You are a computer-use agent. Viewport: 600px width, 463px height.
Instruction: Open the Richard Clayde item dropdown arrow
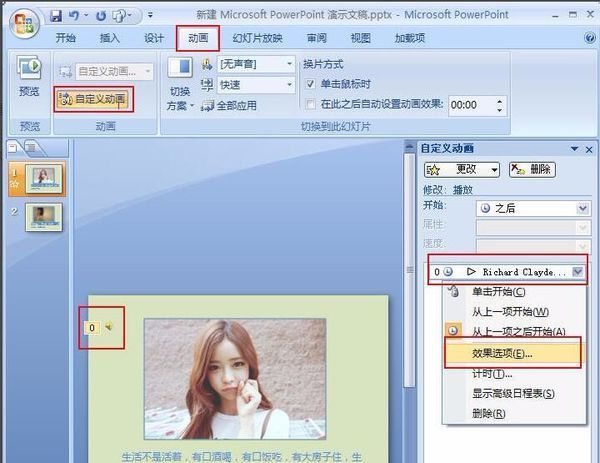coord(577,272)
